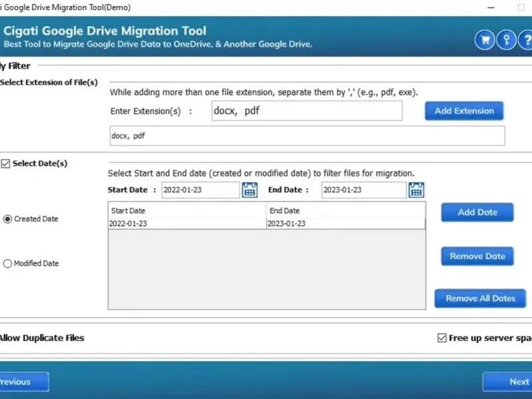
Task: Select the Created Date radio button
Action: pyautogui.click(x=7, y=219)
